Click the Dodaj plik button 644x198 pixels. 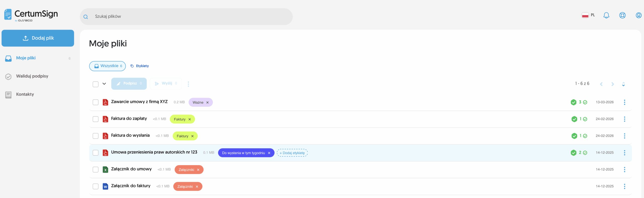(38, 38)
